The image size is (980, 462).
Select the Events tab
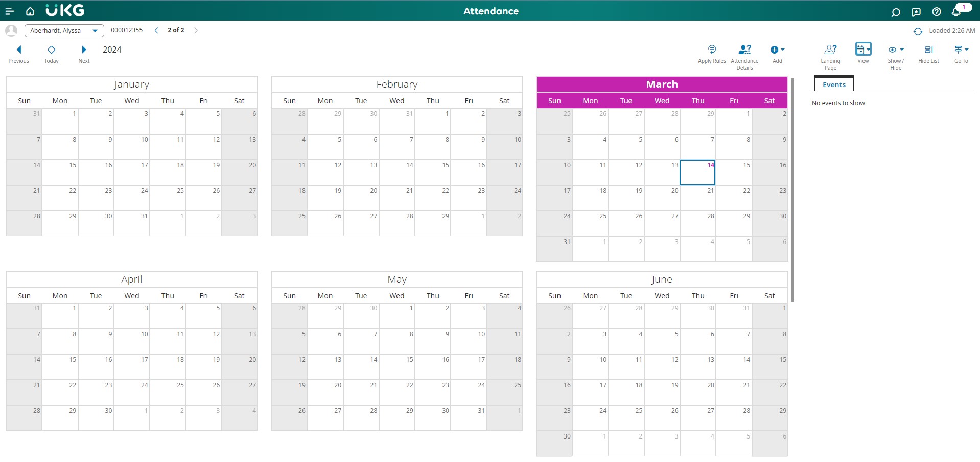tap(834, 85)
